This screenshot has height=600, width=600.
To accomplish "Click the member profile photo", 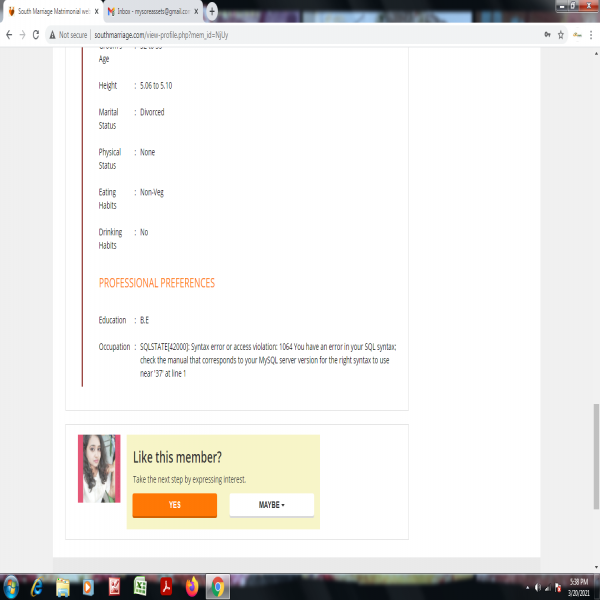I will pos(99,468).
